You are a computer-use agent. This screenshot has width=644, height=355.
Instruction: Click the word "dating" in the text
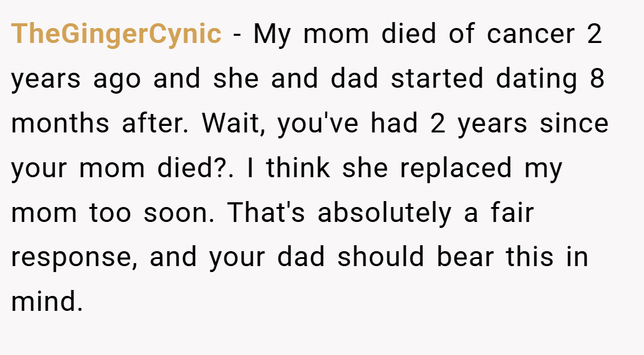[x=537, y=79]
